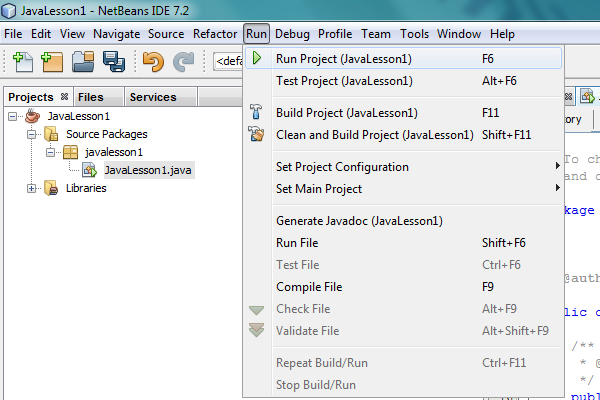Click the JavaLesson1.java file icon

click(x=90, y=170)
